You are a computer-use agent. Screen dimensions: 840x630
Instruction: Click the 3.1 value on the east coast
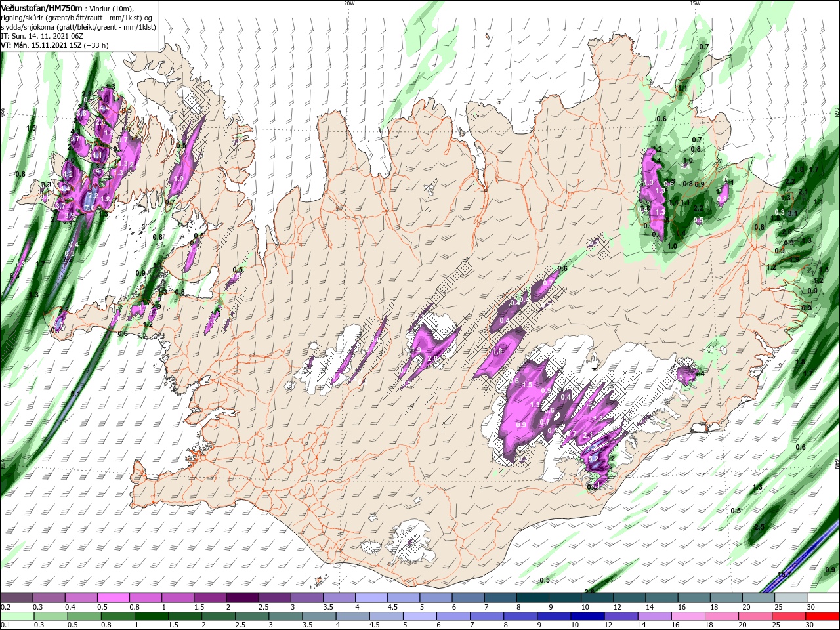tap(792, 213)
